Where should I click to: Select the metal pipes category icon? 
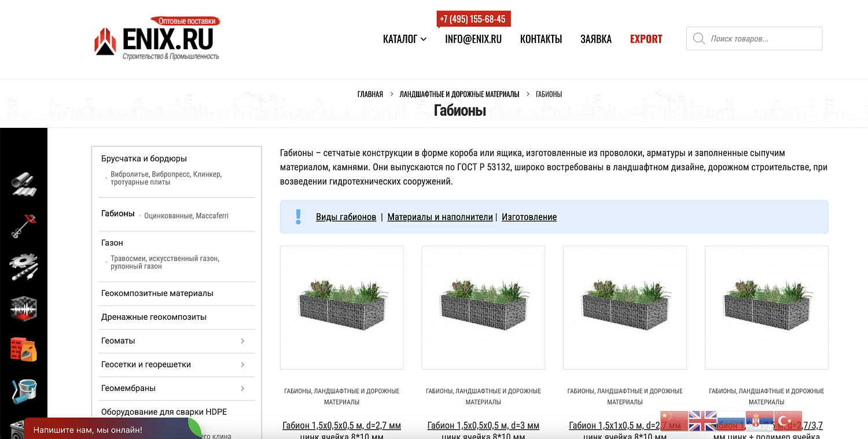(x=23, y=184)
